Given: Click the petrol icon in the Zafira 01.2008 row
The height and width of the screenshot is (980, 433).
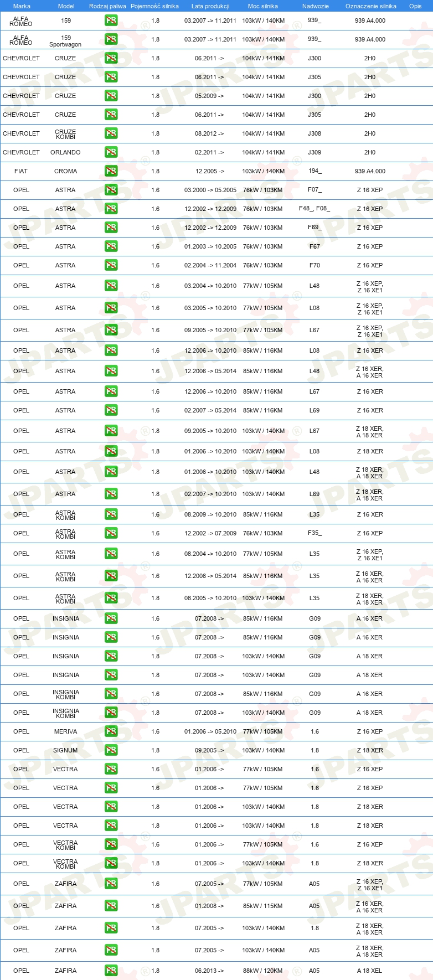Looking at the screenshot, I should [111, 906].
